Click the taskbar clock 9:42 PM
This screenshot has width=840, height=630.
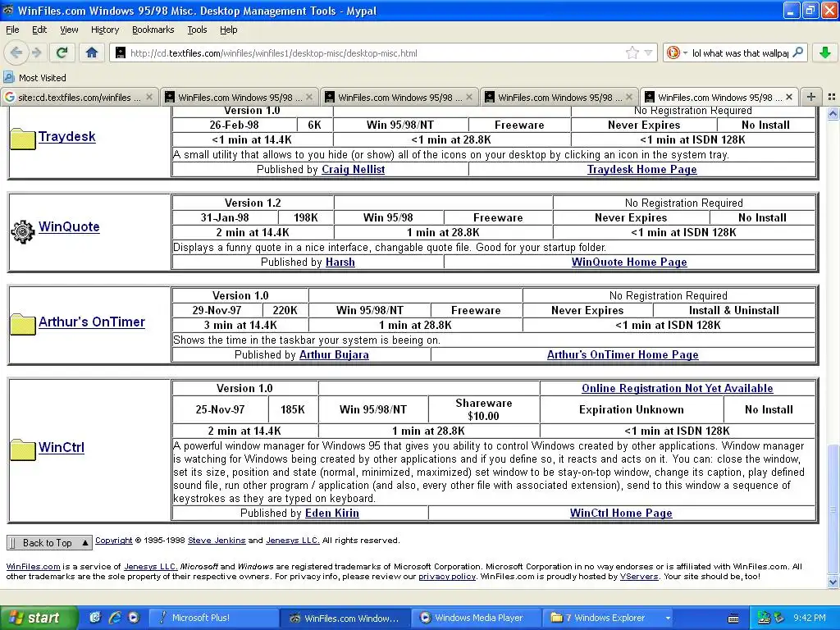[810, 618]
